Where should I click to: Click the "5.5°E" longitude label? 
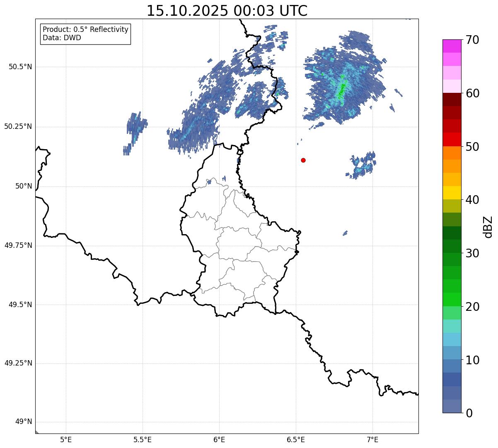143,440
